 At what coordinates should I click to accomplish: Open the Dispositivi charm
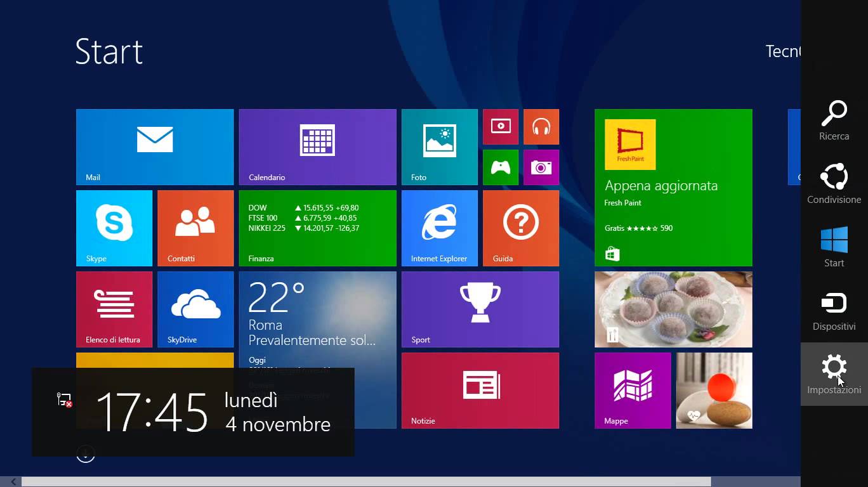pos(834,310)
